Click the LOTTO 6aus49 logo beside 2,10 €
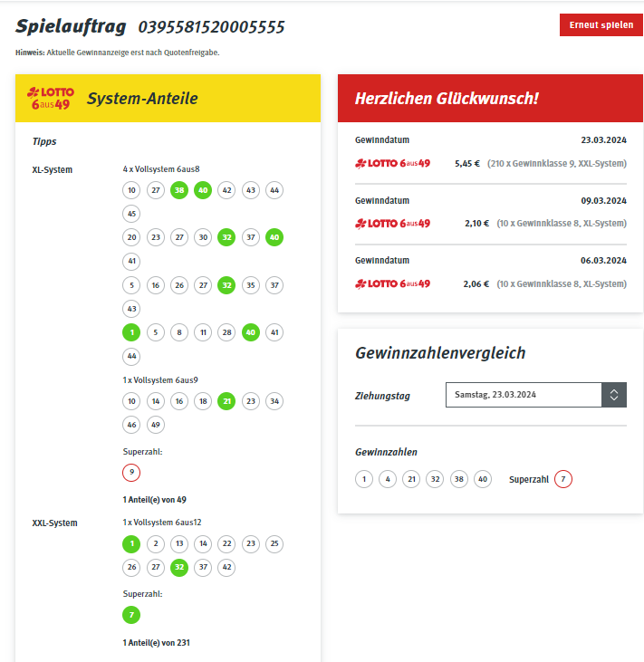Viewport: 644px width, 662px height. 393,224
